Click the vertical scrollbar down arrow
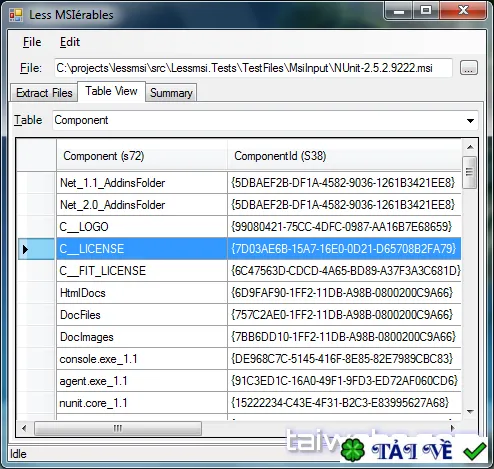494x469 pixels. [x=470, y=412]
